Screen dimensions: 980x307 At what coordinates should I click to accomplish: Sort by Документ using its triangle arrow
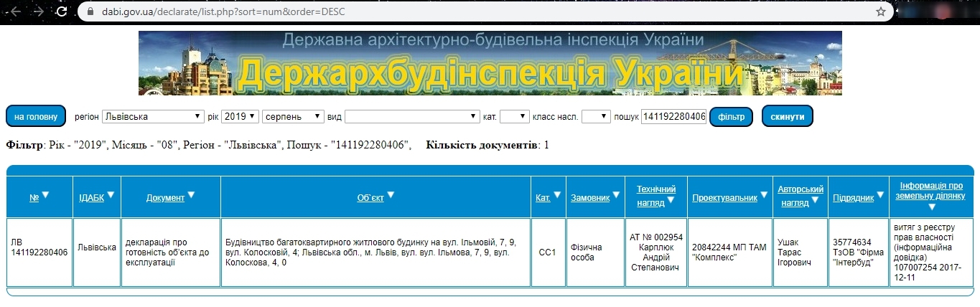[x=191, y=194]
